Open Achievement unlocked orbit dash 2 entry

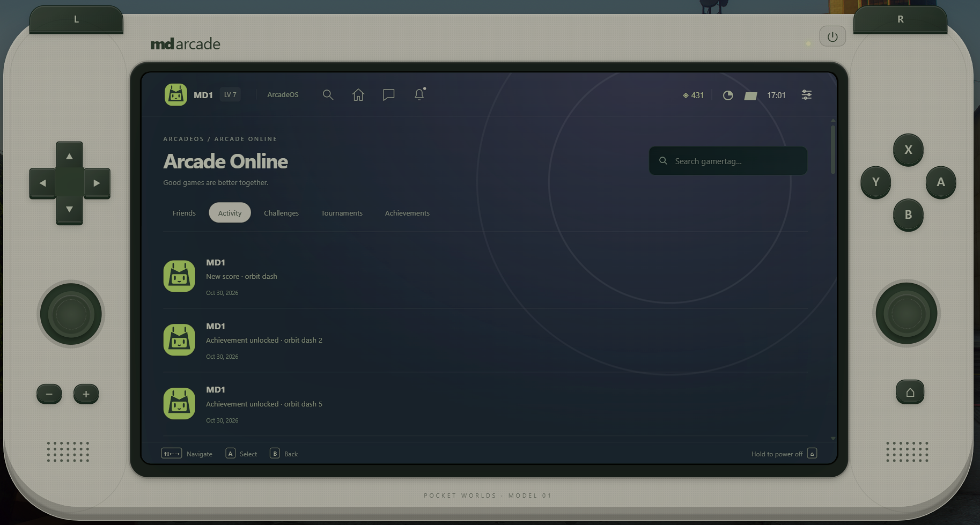485,341
